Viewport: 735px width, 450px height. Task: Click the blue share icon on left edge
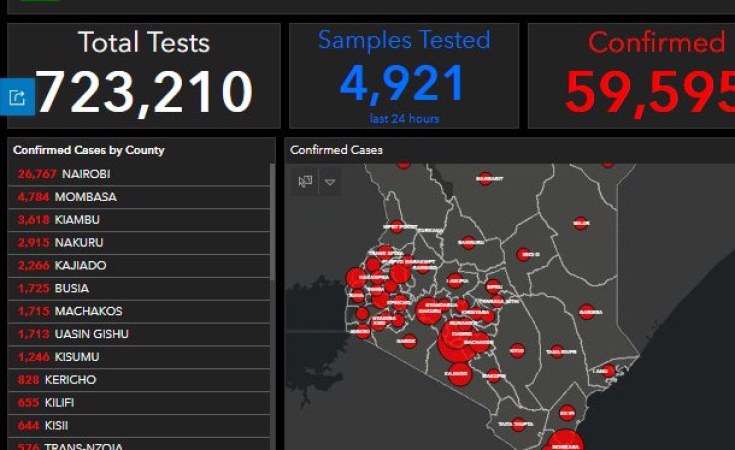pos(19,96)
